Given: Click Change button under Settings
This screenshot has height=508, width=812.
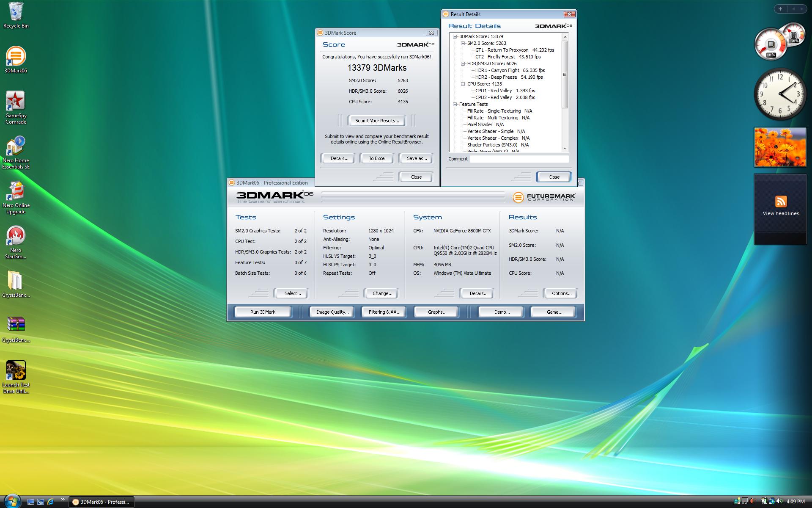Looking at the screenshot, I should 382,293.
